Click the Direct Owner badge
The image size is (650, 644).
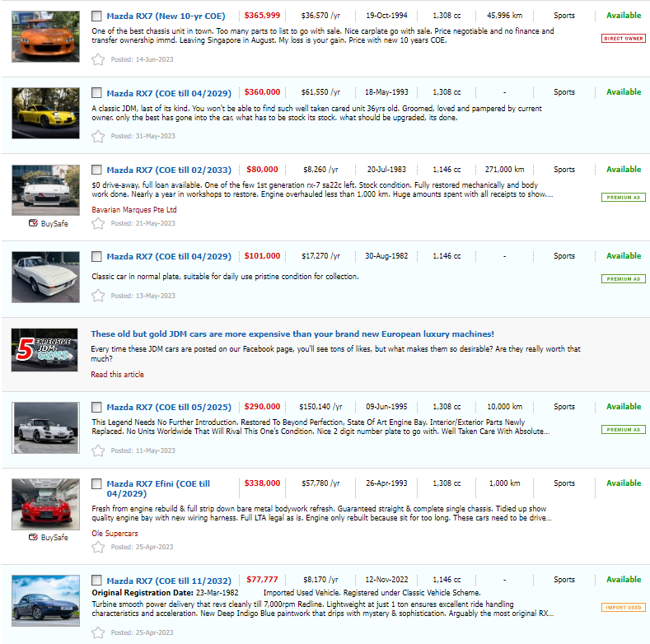pyautogui.click(x=623, y=39)
